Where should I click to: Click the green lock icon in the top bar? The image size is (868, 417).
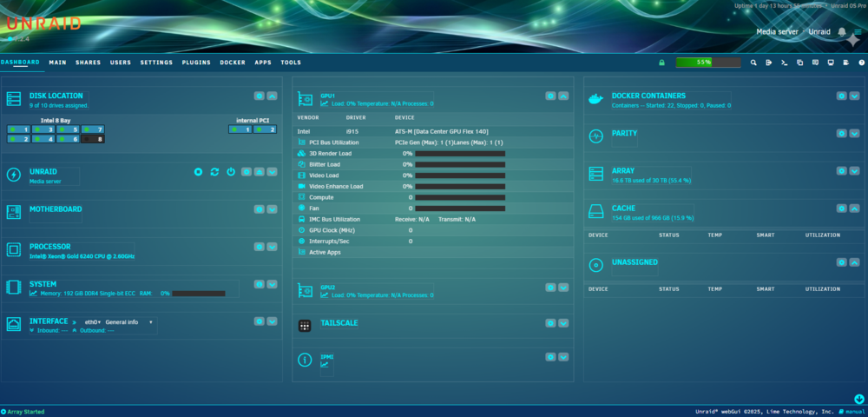pos(661,63)
